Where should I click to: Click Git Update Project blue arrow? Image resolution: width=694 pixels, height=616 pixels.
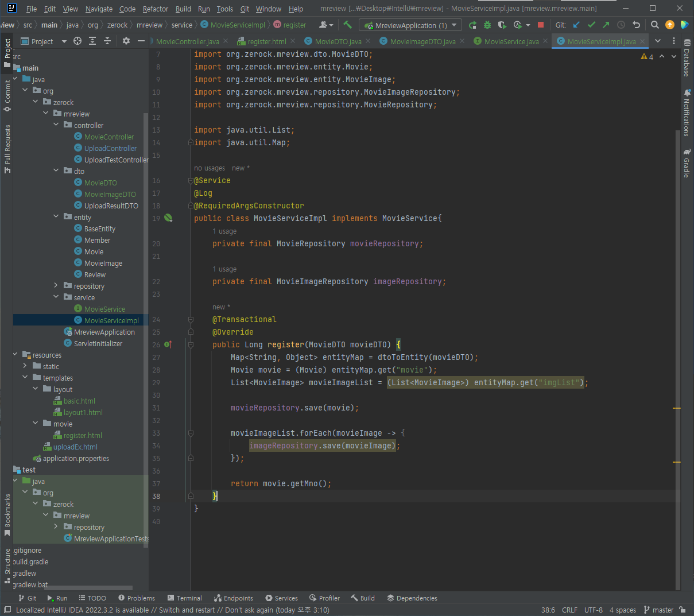[576, 25]
